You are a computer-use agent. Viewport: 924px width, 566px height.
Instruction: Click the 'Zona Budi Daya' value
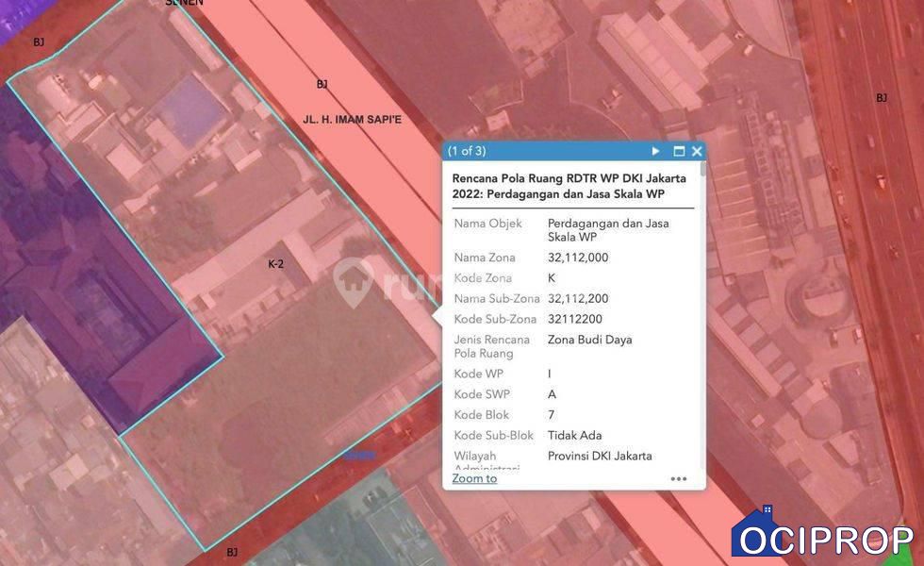[x=589, y=340]
